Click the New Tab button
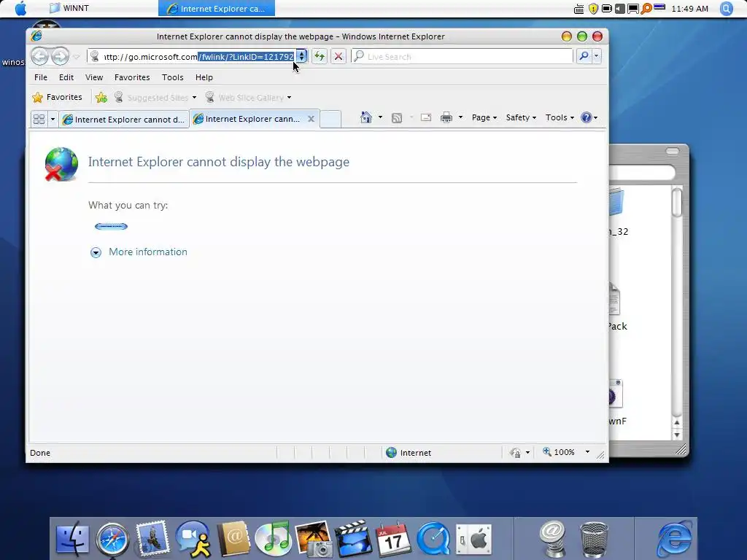The height and width of the screenshot is (560, 747). (x=330, y=119)
